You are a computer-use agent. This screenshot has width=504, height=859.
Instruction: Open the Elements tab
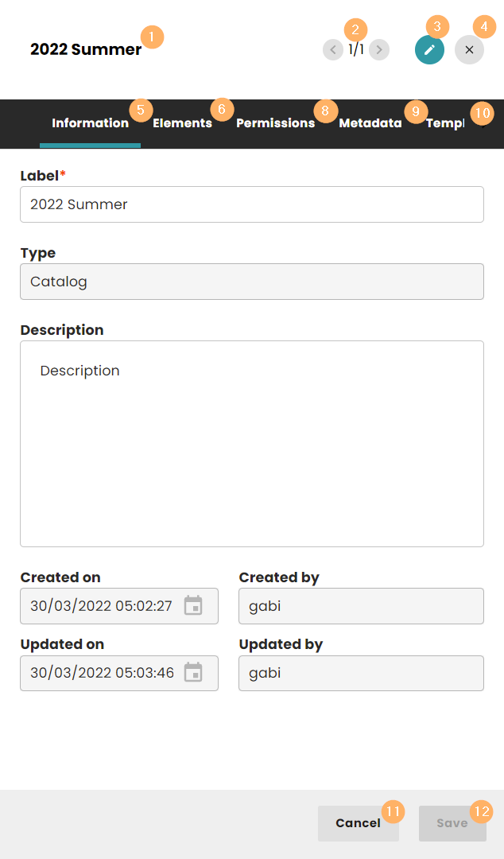(182, 123)
